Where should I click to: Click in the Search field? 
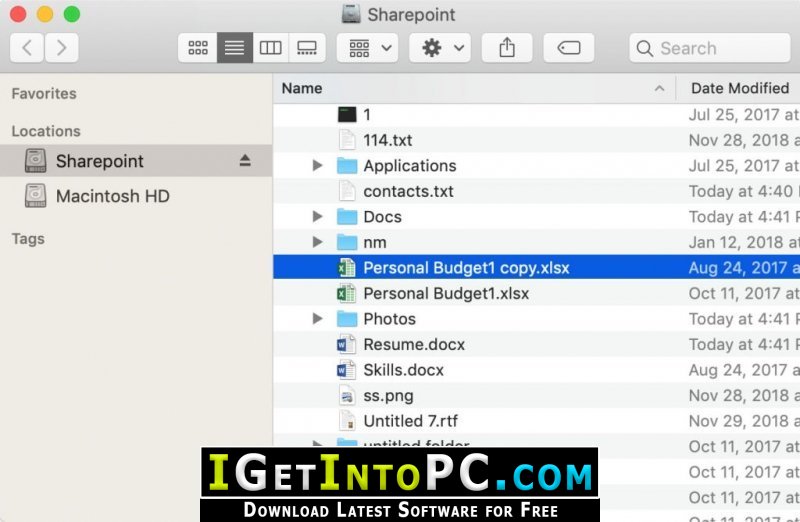click(x=710, y=48)
